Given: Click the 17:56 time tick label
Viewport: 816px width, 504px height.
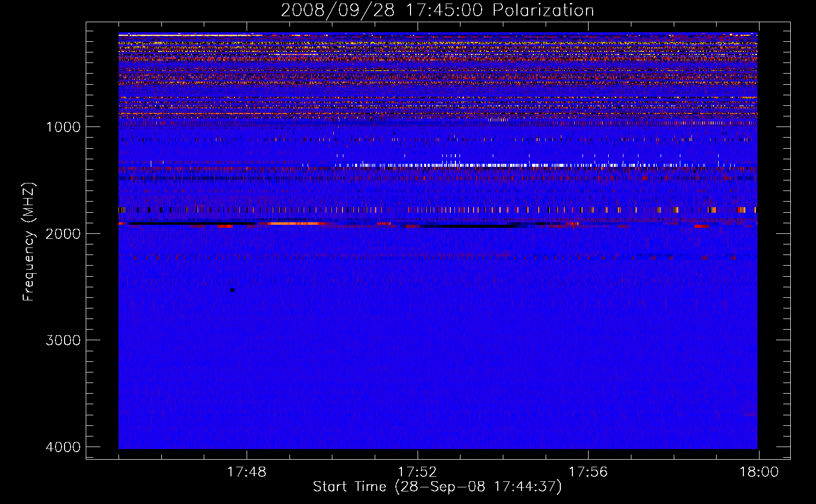Looking at the screenshot, I should [x=588, y=472].
